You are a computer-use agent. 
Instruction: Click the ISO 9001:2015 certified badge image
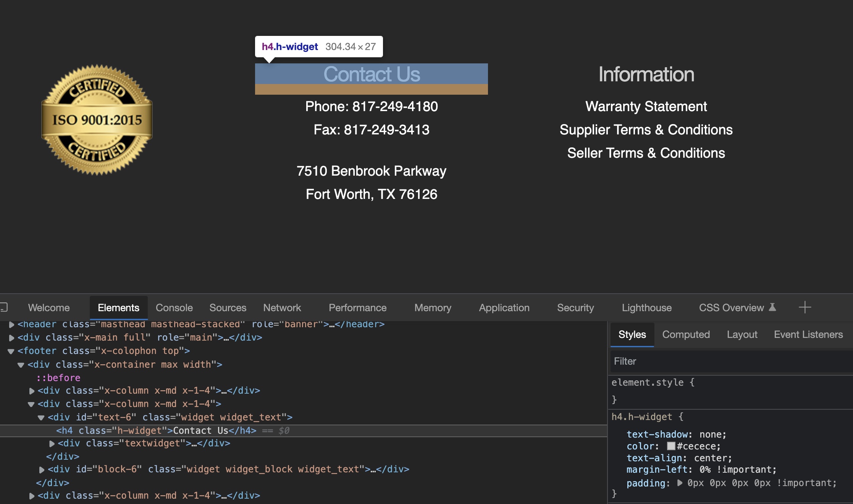pos(97,120)
